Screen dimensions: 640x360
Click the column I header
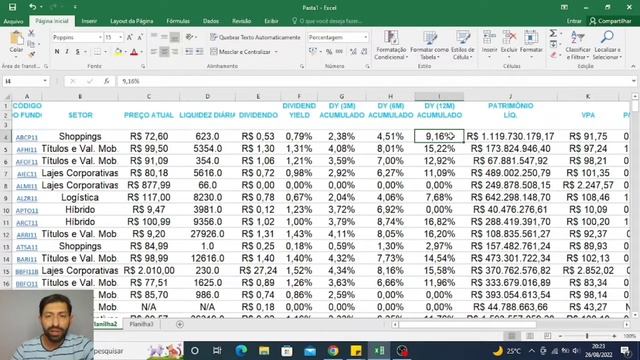pos(439,96)
